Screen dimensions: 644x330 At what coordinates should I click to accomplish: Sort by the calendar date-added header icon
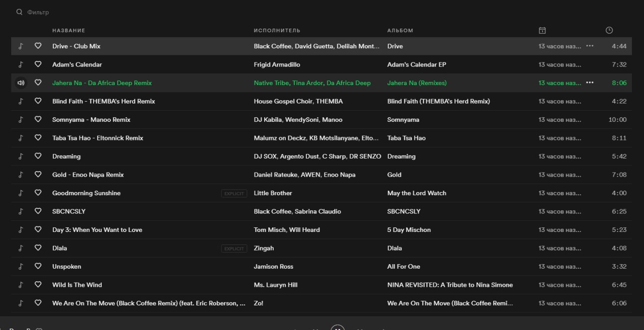click(542, 31)
